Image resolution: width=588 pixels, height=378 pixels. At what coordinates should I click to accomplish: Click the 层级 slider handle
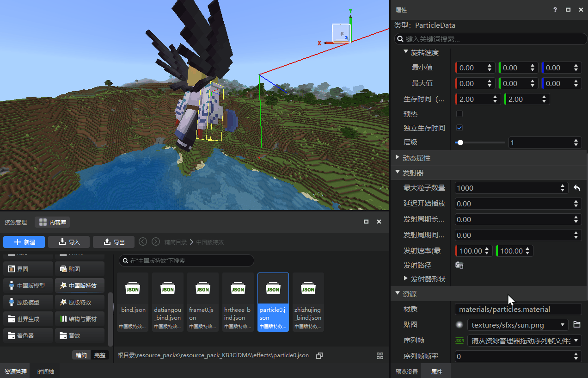coord(460,143)
